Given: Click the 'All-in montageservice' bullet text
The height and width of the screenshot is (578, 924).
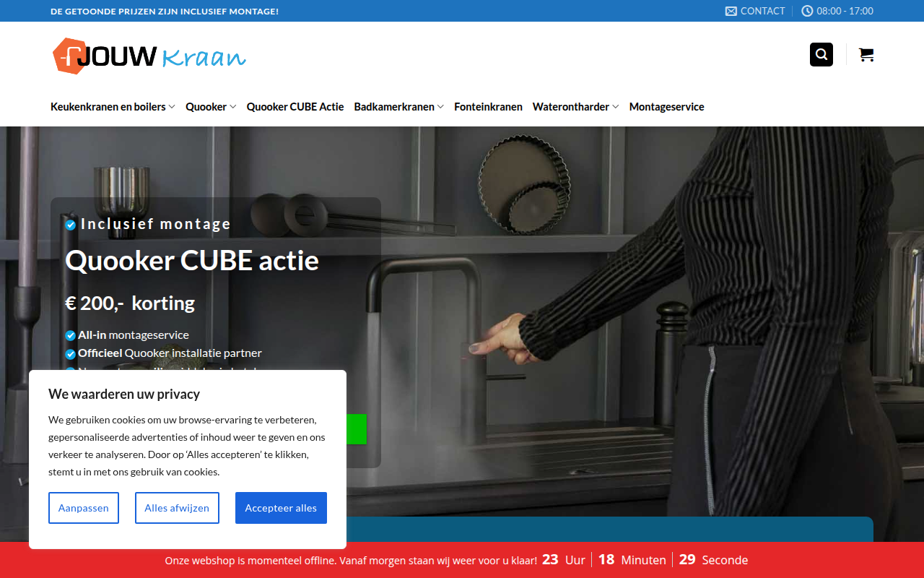Looking at the screenshot, I should coord(134,335).
